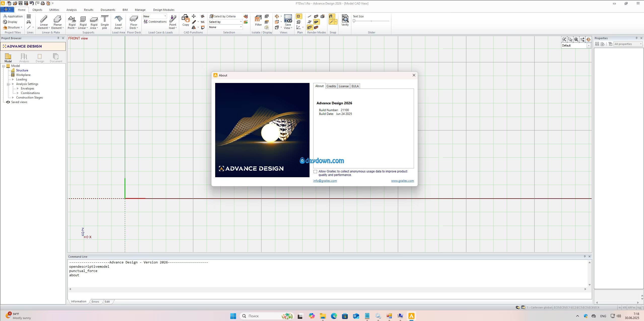Select the Linear element tool

(44, 22)
